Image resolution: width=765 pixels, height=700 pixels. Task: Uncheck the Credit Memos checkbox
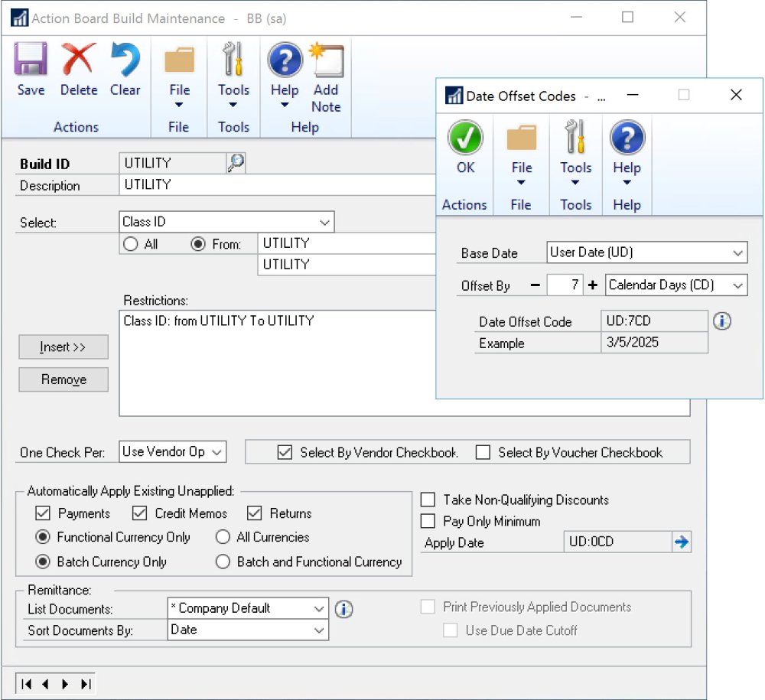tap(140, 513)
